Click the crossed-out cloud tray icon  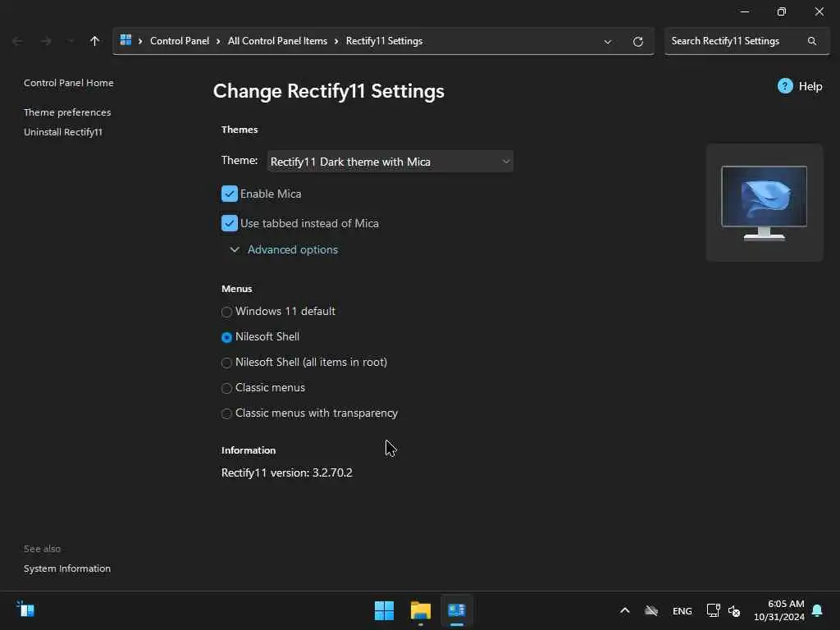pyautogui.click(x=651, y=610)
